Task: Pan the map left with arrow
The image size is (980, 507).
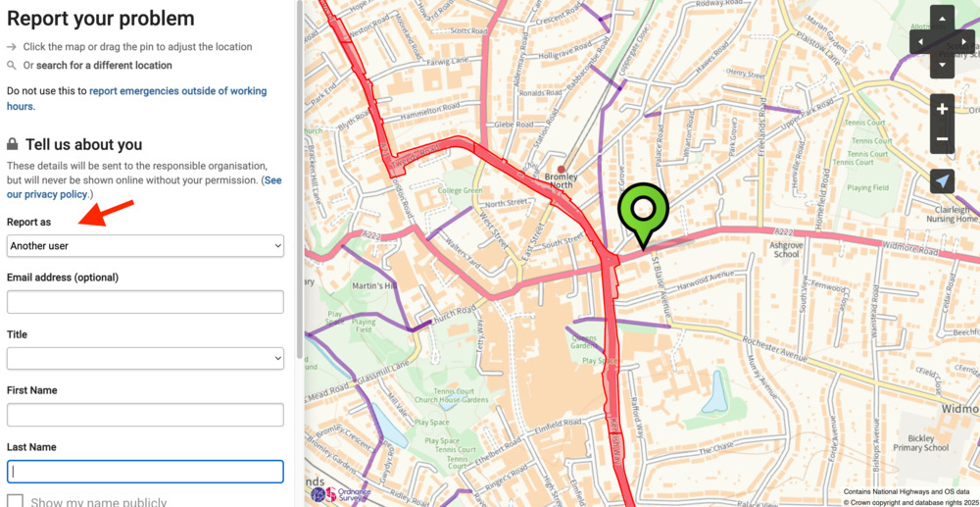Action: (x=920, y=42)
